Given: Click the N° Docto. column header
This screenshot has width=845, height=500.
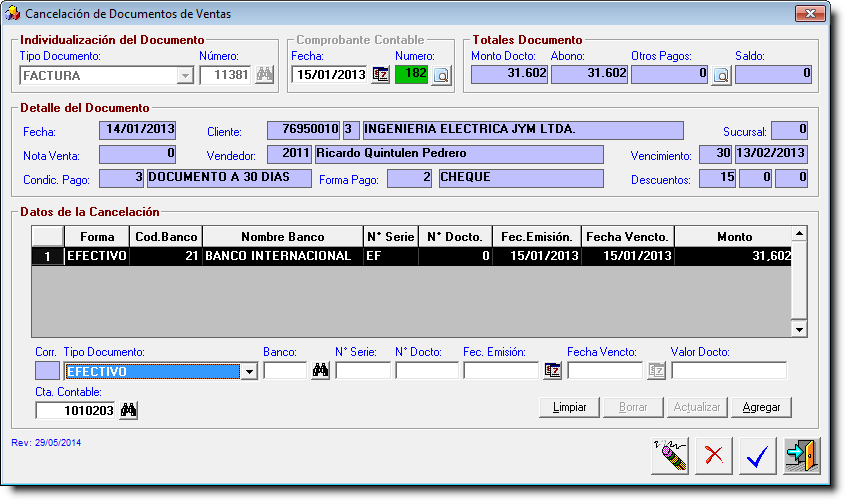Looking at the screenshot, I should click(x=455, y=237).
